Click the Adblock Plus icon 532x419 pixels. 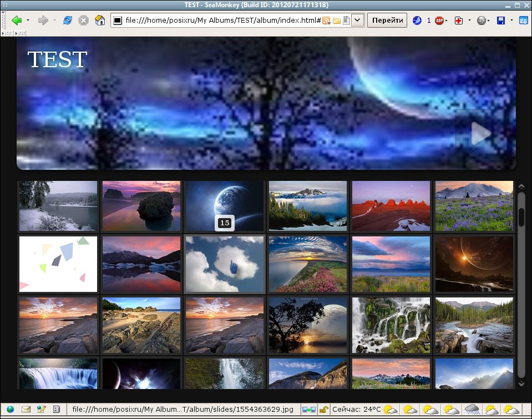[x=439, y=21]
